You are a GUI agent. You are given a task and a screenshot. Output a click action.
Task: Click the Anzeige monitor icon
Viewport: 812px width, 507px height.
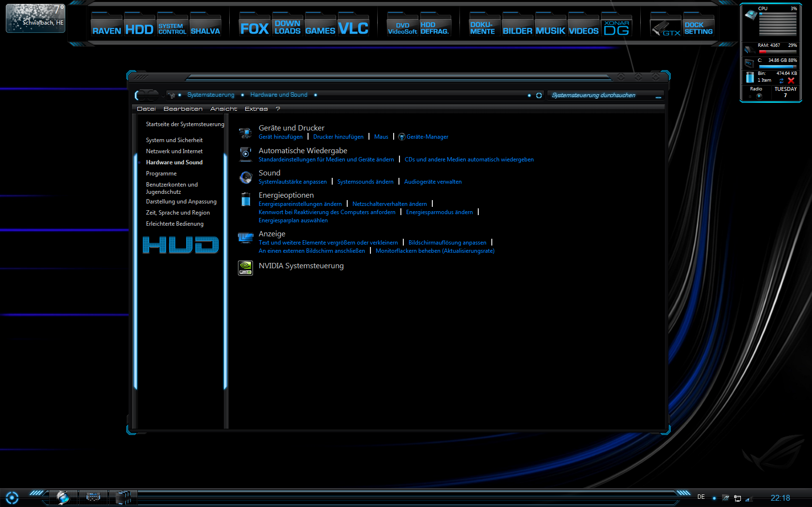click(246, 238)
